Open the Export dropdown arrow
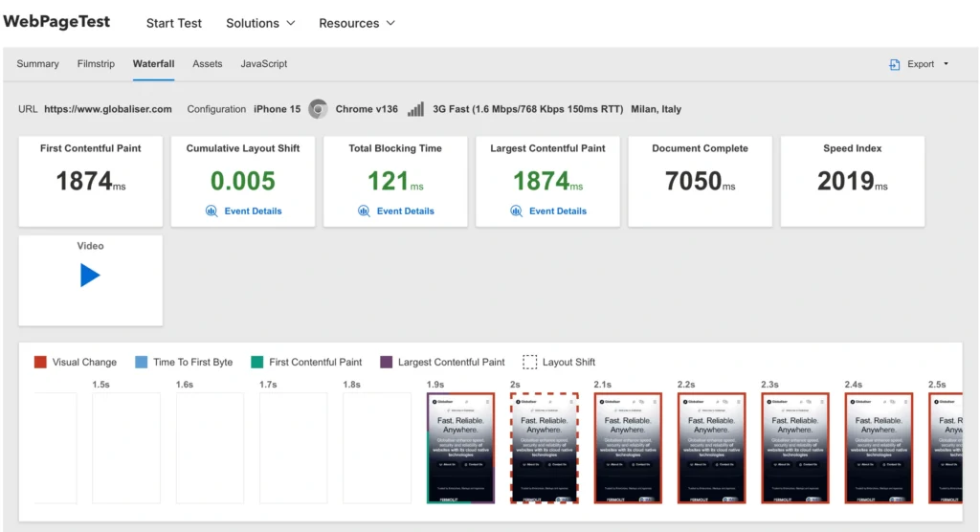980x532 pixels. (x=946, y=64)
